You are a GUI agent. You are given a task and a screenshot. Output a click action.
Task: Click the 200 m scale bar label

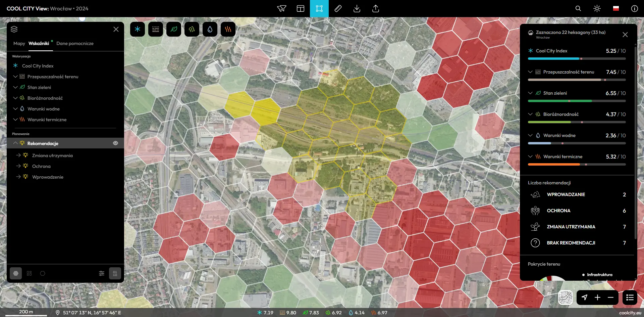[26, 312]
